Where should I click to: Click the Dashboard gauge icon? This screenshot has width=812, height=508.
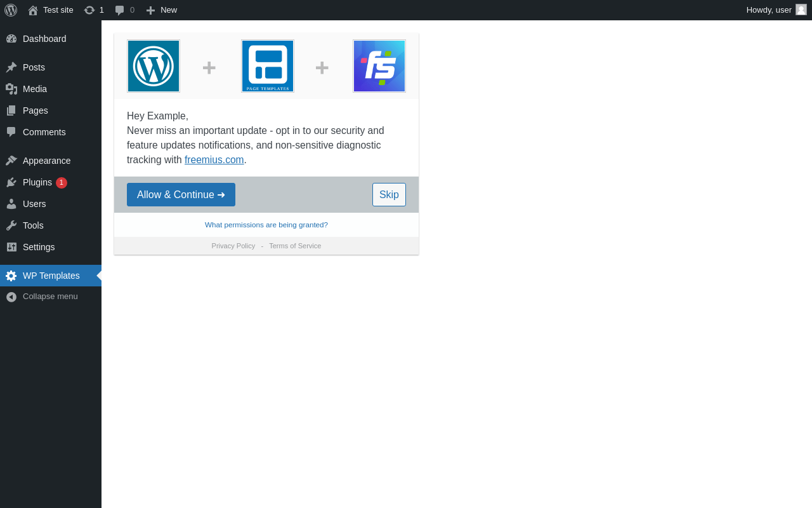point(11,39)
